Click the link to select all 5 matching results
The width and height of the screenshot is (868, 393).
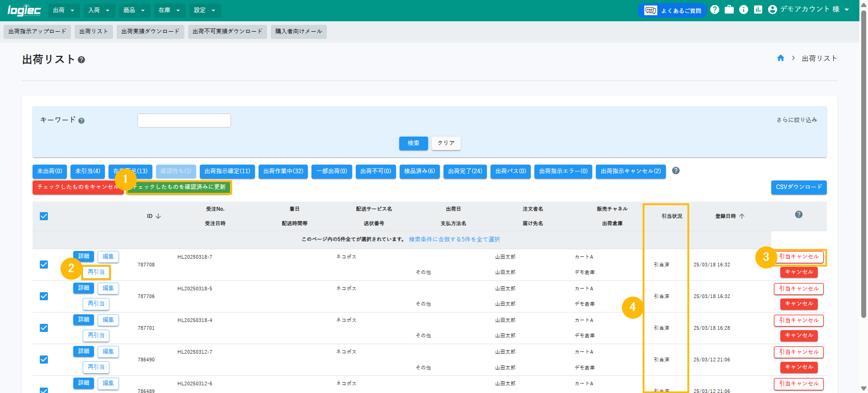(454, 240)
